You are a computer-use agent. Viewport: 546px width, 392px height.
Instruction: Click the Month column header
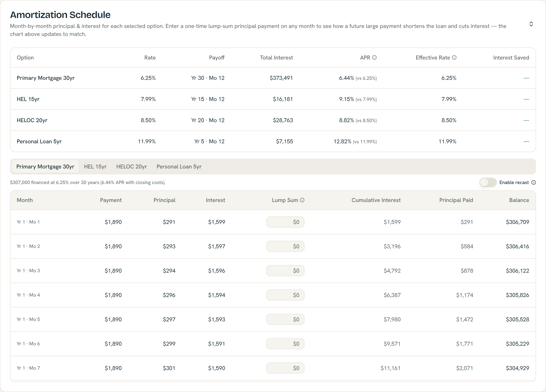[x=25, y=200]
